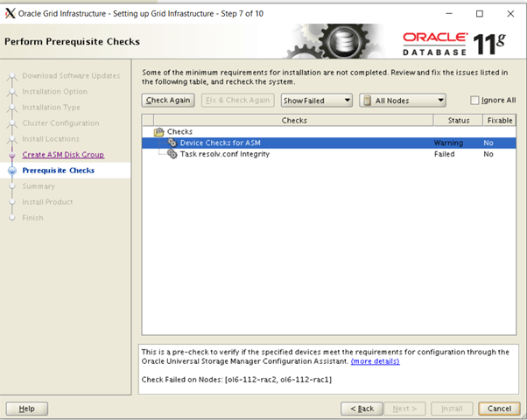527x420 pixels.
Task: Sort by the Status column header
Action: click(x=459, y=121)
